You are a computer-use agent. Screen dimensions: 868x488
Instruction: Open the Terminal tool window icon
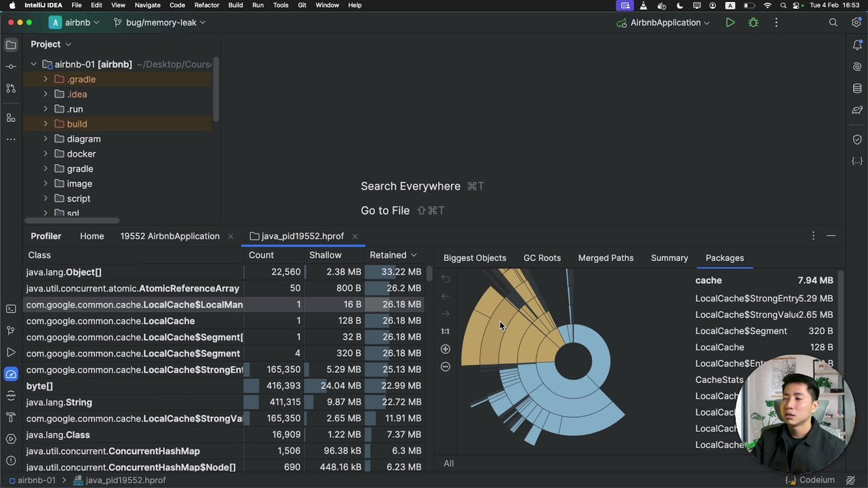(x=11, y=309)
